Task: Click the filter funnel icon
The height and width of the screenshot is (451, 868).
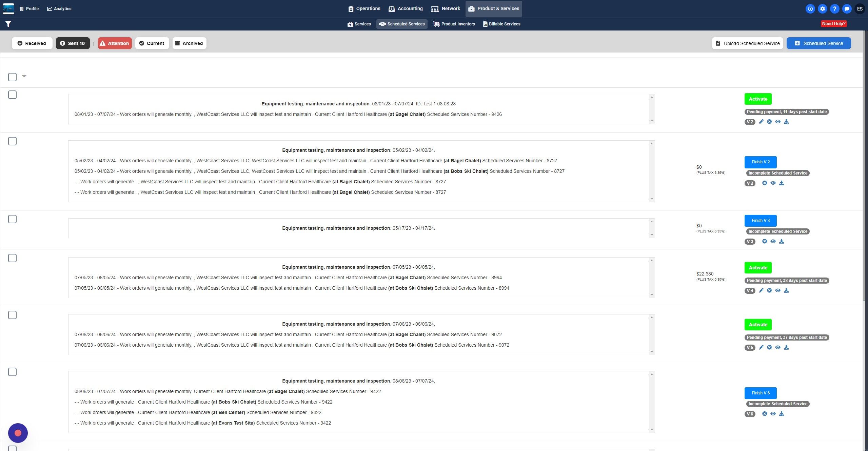Action: tap(8, 24)
